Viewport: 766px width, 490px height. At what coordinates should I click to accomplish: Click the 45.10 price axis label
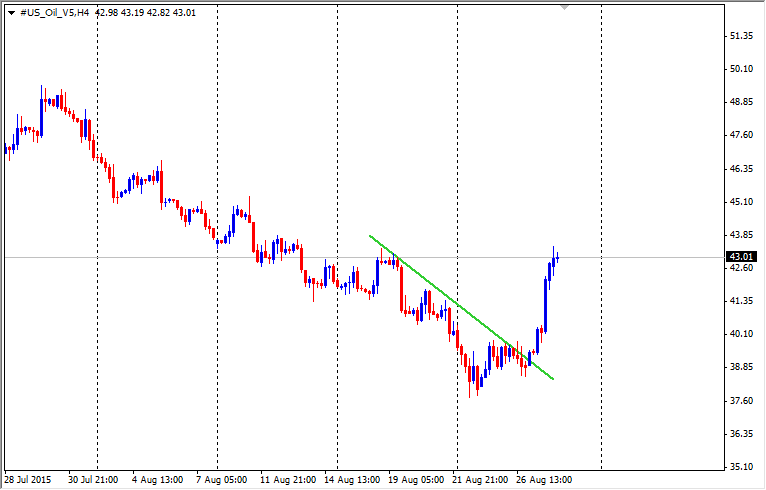click(741, 201)
